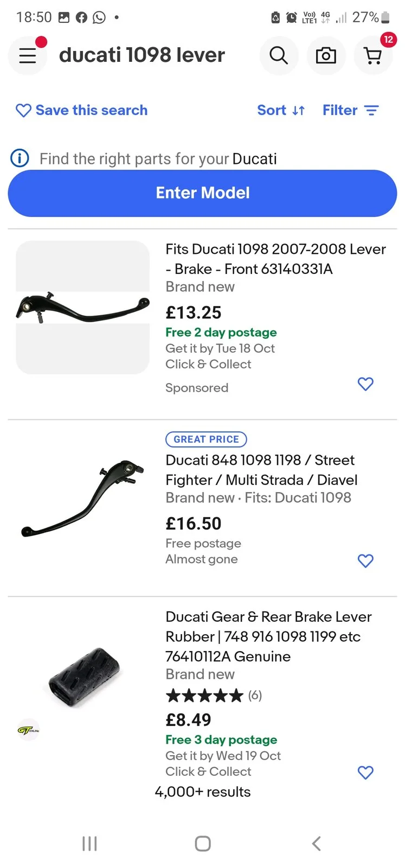The width and height of the screenshot is (405, 868).
Task: Save this search
Action: point(82,110)
